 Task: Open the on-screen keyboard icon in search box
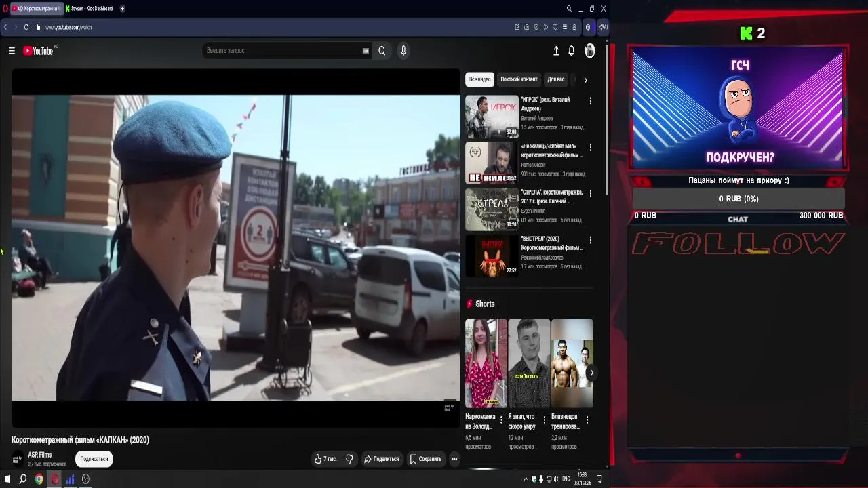[x=366, y=51]
